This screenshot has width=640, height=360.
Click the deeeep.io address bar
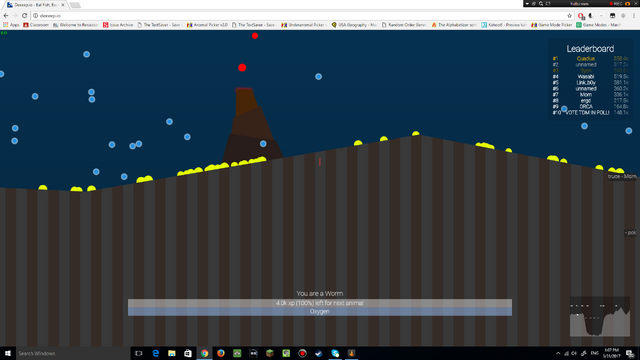point(300,16)
